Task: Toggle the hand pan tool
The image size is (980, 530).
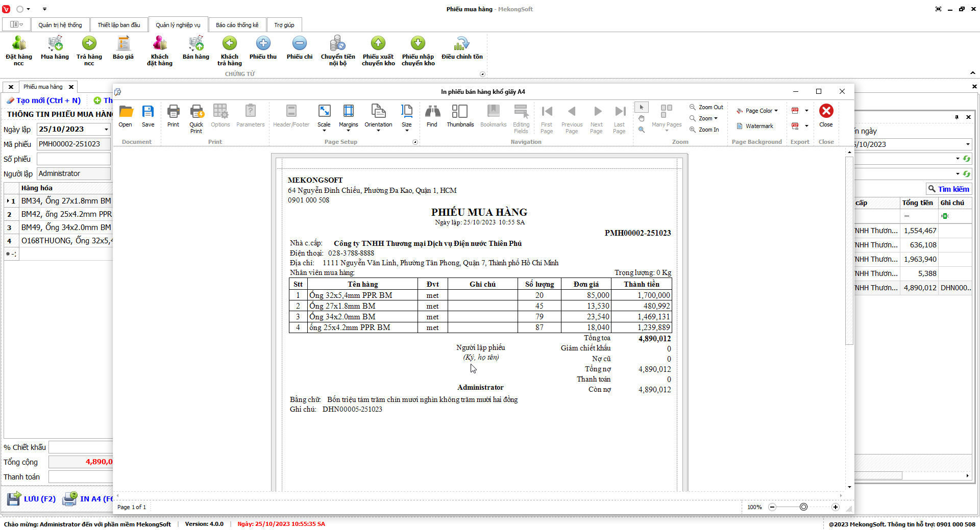Action: tap(642, 118)
